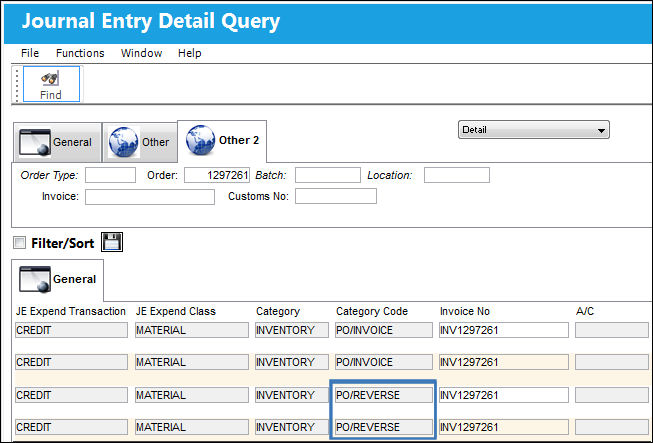Click the Batch input field

tap(328, 175)
